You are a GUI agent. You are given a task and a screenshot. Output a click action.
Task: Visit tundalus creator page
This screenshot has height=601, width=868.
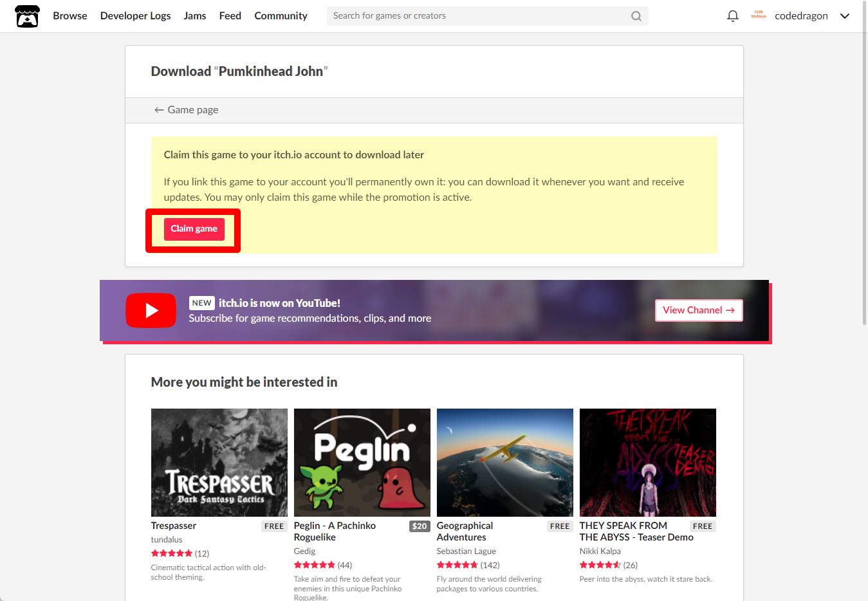pos(167,540)
